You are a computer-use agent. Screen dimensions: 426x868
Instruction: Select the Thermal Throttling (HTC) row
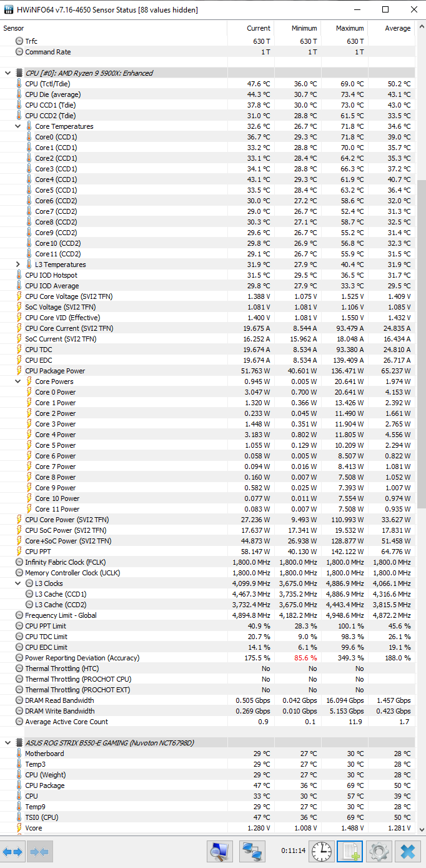207,669
